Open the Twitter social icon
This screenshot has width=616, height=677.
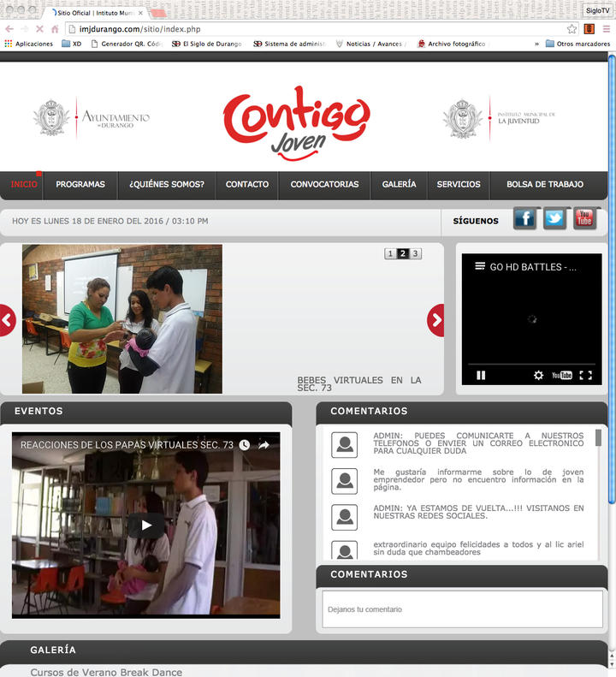(554, 219)
